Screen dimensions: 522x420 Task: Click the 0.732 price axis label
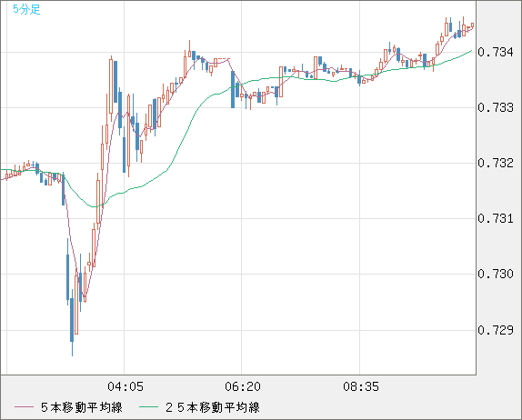496,163
